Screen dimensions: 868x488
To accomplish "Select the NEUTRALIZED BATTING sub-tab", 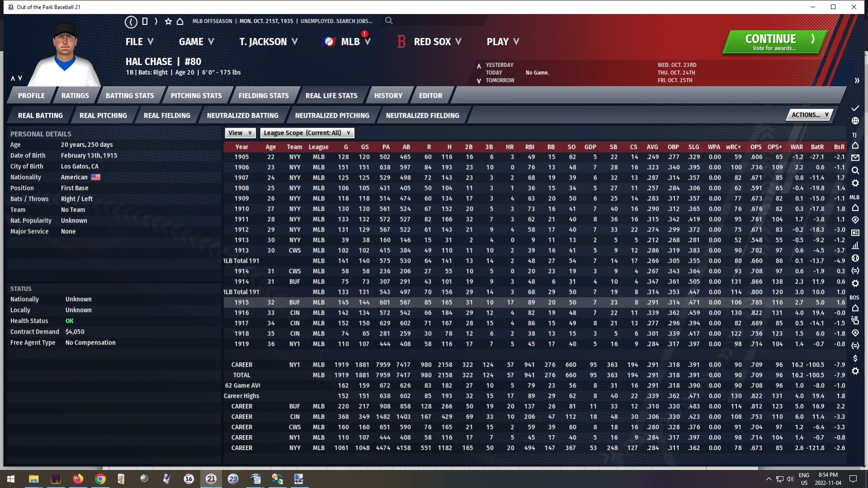I will coord(243,115).
